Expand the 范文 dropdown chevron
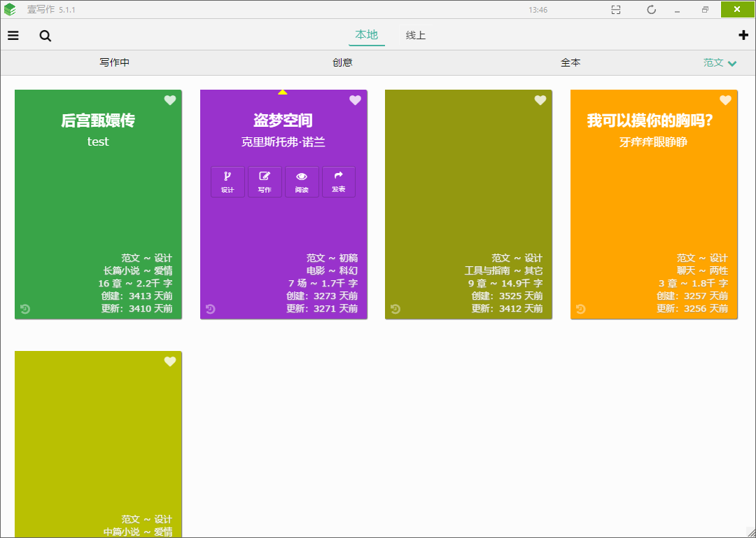 [x=732, y=63]
